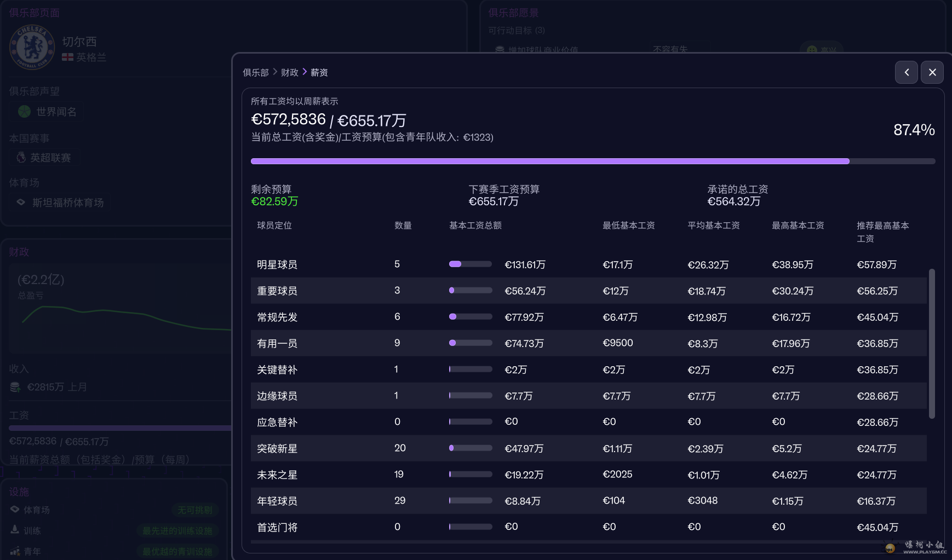The height and width of the screenshot is (560, 952).
Task: Select 俱乐部 in the breadcrumb
Action: coord(255,72)
